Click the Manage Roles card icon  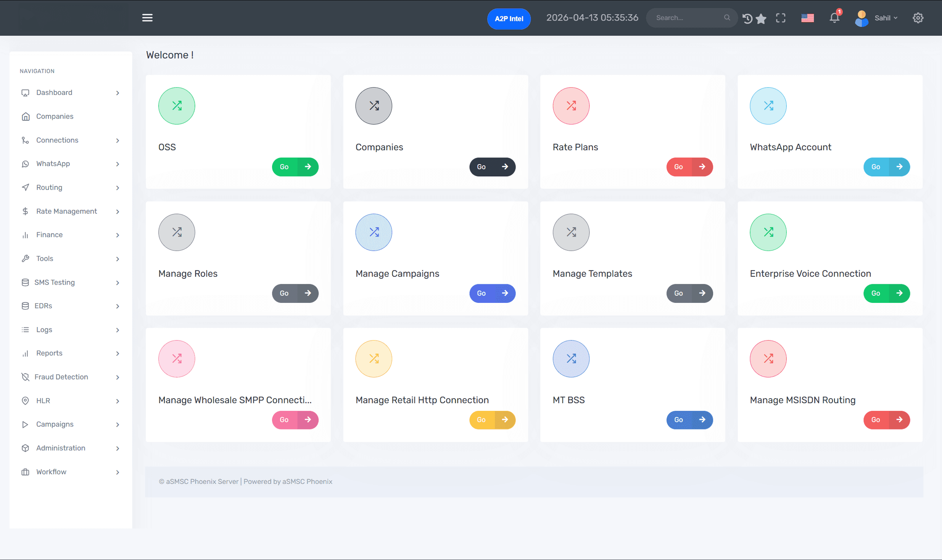click(x=177, y=232)
